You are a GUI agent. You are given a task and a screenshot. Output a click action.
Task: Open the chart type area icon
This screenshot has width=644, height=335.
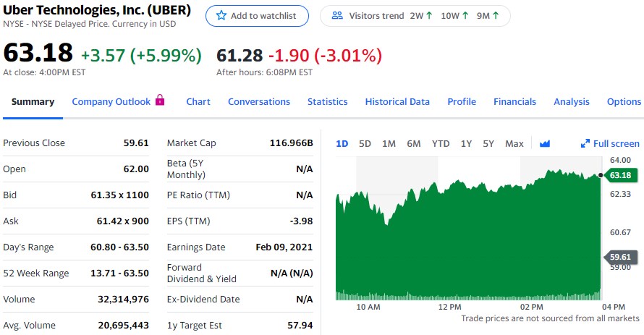pos(545,144)
